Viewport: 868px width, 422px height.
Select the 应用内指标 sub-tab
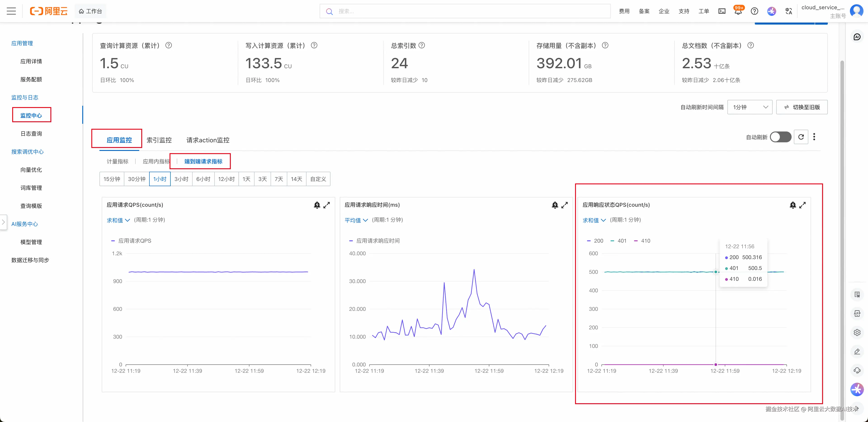pos(156,162)
